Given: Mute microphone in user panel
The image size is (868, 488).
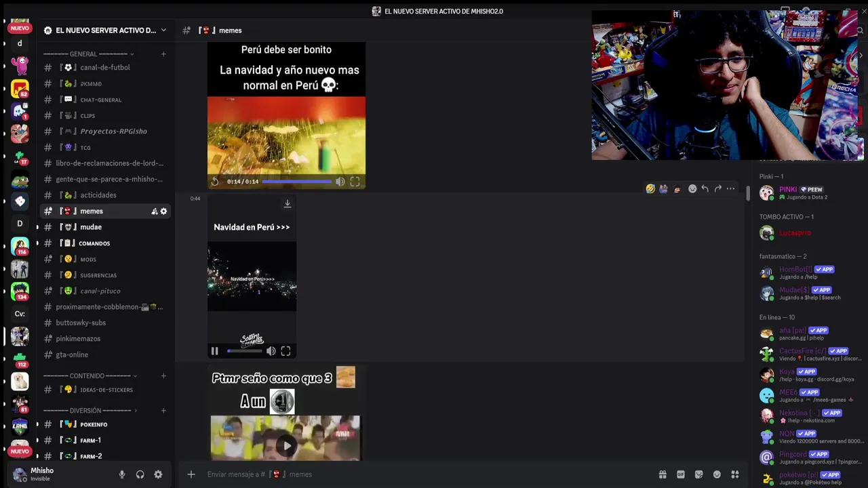Looking at the screenshot, I should [122, 474].
